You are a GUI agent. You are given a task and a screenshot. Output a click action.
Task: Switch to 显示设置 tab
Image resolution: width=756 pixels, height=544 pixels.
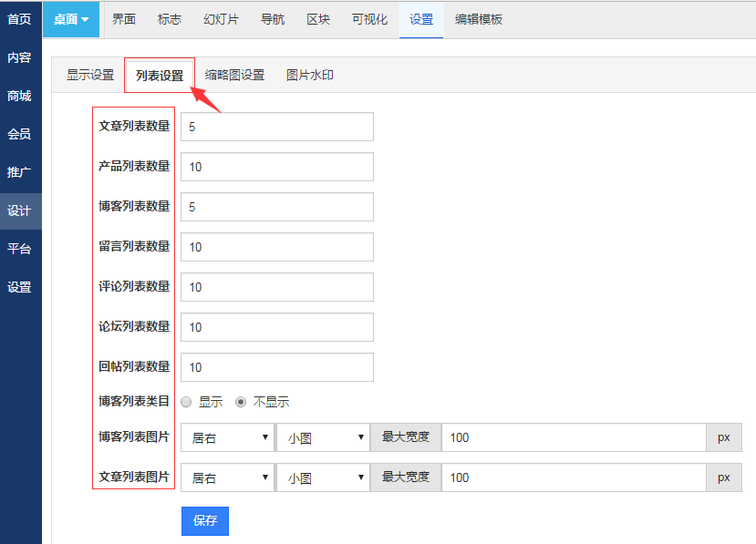tap(89, 76)
